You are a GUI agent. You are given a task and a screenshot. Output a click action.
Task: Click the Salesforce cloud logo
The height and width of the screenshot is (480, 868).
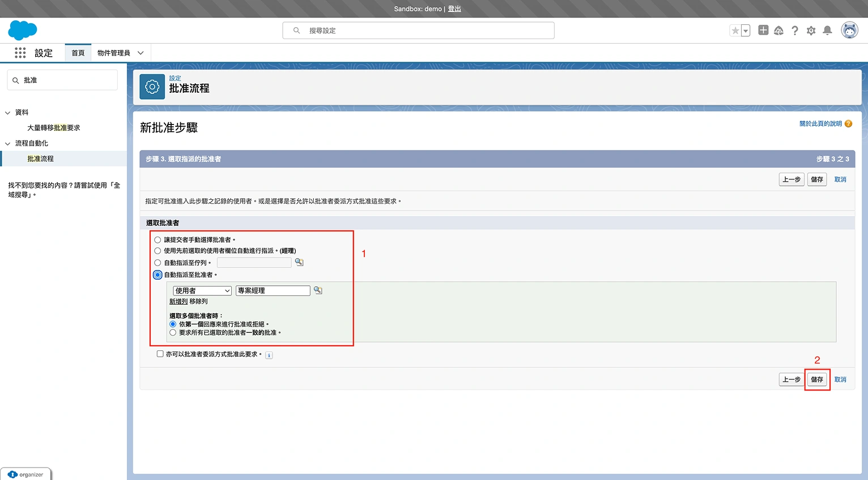pos(23,30)
